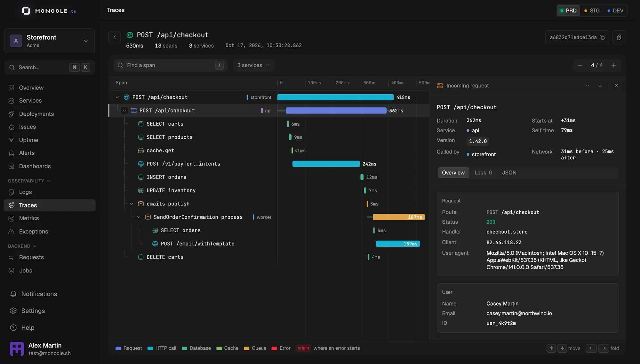
Task: Select the SELECT orders span row
Action: point(269,230)
